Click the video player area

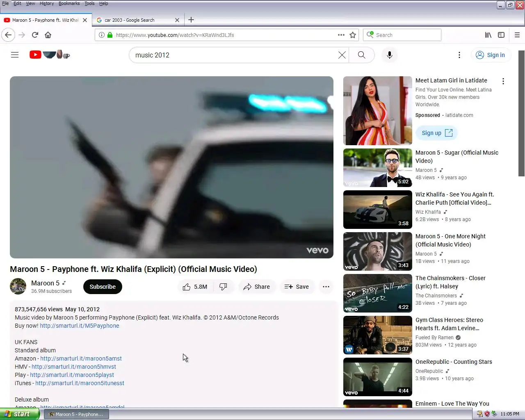click(171, 167)
